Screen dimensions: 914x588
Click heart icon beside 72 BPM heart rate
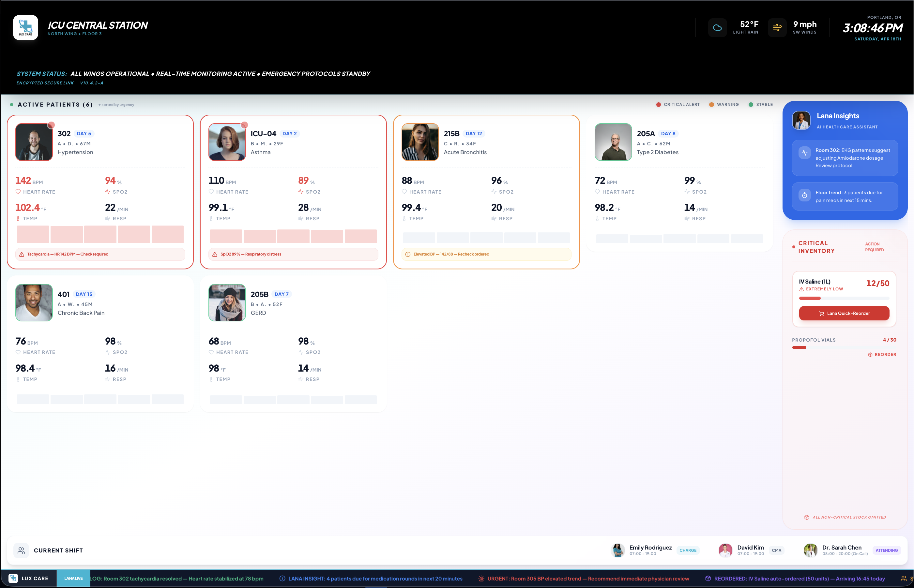point(597,192)
